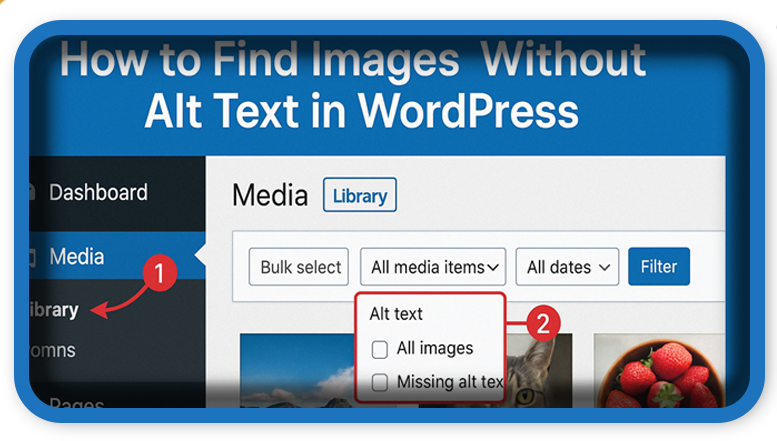The image size is (777, 441).
Task: Click the Dashboard sidebar icon
Action: [x=32, y=192]
